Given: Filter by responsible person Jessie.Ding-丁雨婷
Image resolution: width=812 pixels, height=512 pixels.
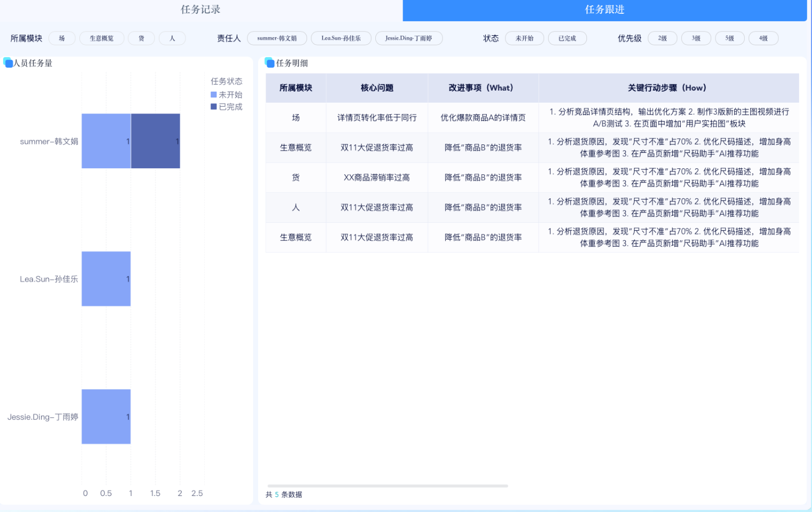Looking at the screenshot, I should [x=408, y=38].
